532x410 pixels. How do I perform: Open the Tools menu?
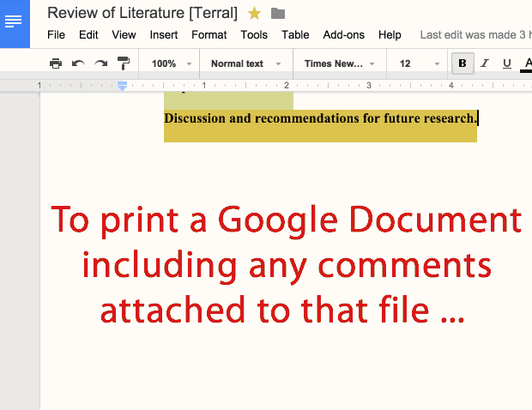[254, 34]
